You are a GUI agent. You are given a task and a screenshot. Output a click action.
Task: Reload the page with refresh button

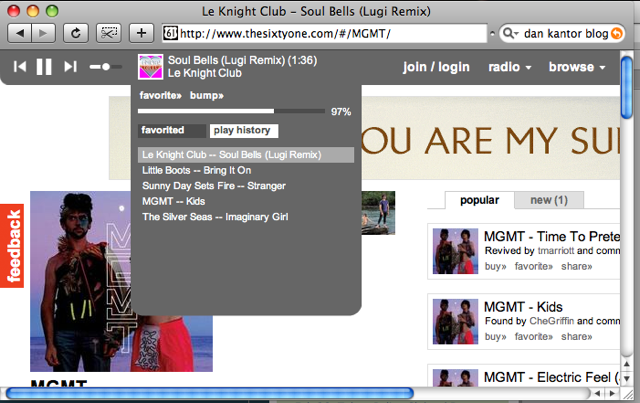click(76, 33)
